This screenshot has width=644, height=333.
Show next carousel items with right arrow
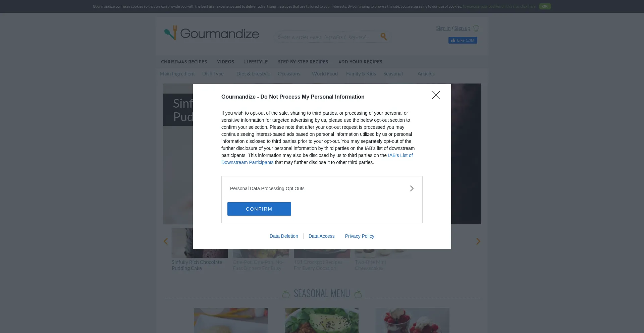click(478, 241)
